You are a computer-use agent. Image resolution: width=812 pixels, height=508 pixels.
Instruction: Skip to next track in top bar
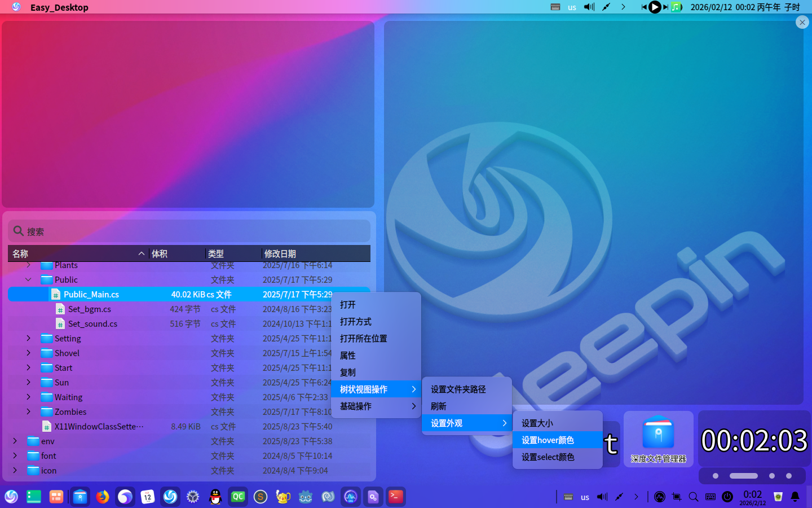tap(665, 7)
